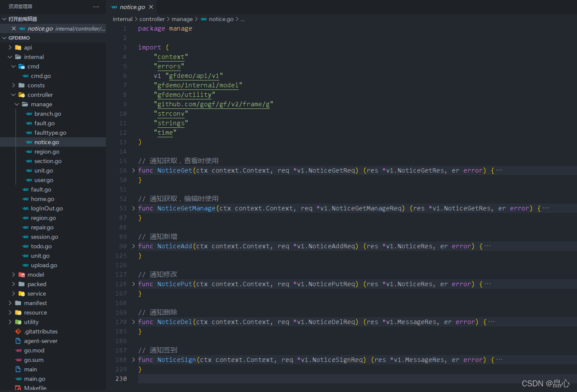Close the notice.go editor tab
This screenshot has width=577, height=392.
(x=151, y=7)
